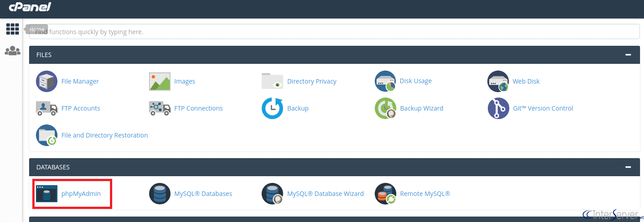Open the MySQL Database Wizard icon

pyautogui.click(x=272, y=194)
